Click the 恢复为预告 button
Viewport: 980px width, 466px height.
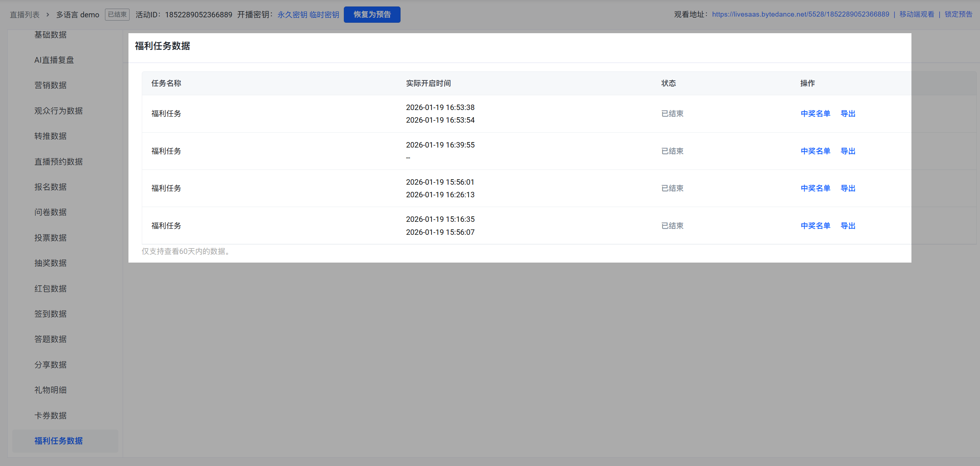click(x=372, y=14)
